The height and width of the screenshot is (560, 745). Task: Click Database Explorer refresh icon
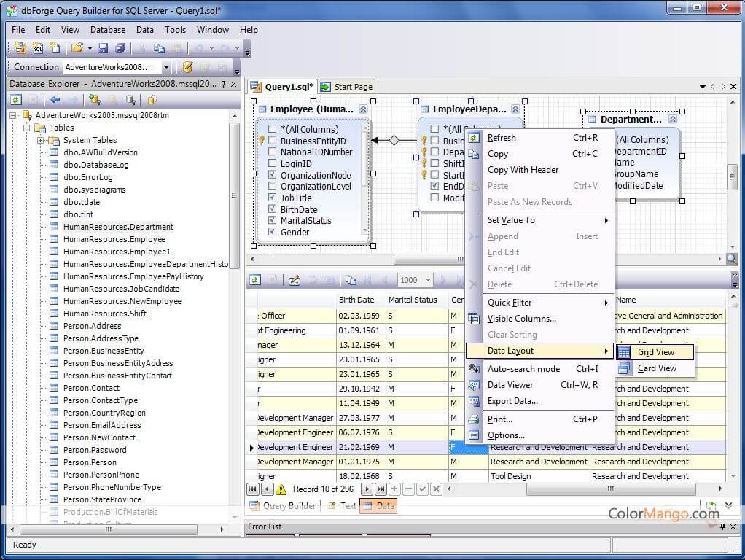pos(16,100)
